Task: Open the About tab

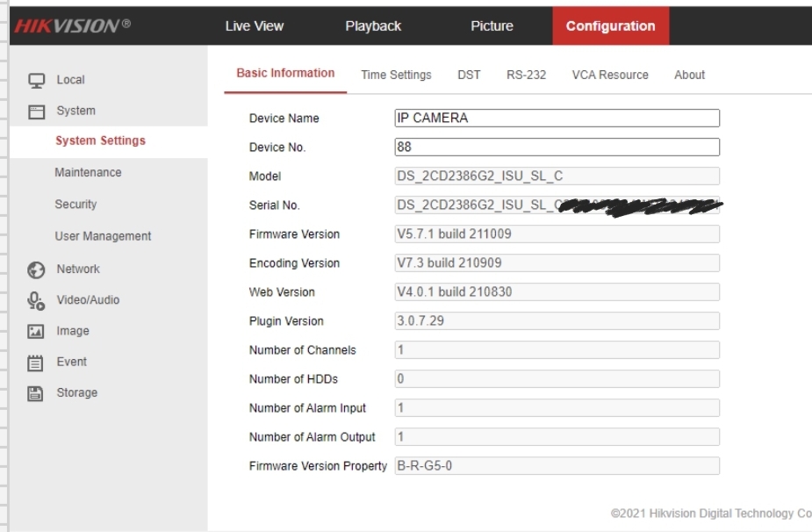Action: [x=689, y=75]
